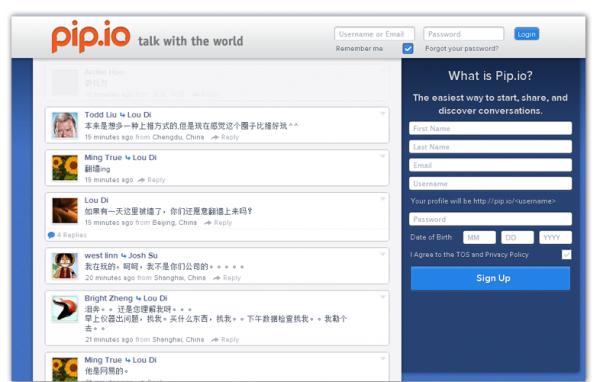Open Bright Zheng's avatar
Image resolution: width=600 pixels, height=382 pixels.
click(65, 309)
